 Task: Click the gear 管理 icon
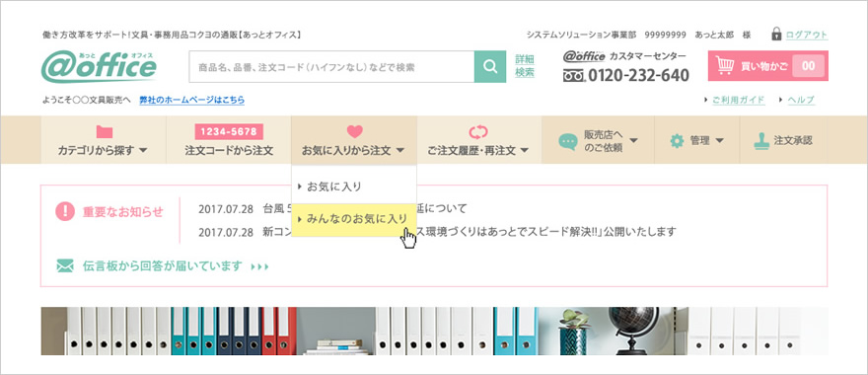[x=677, y=141]
